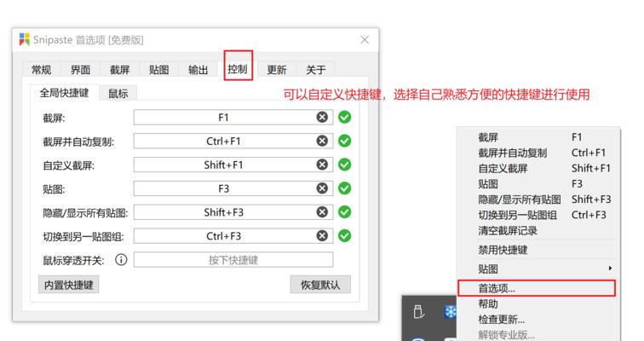Image resolution: width=644 pixels, height=341 pixels.
Task: Close the Snipaste preferences window
Action: pyautogui.click(x=365, y=40)
